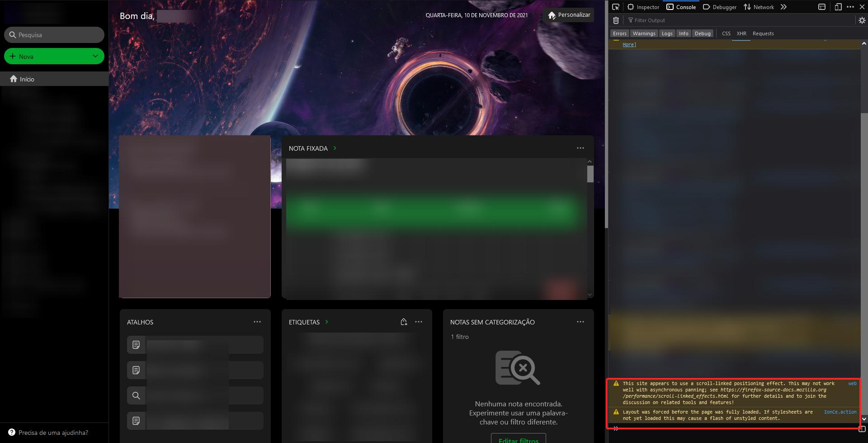Toggle the Warnings console filter

click(x=644, y=33)
